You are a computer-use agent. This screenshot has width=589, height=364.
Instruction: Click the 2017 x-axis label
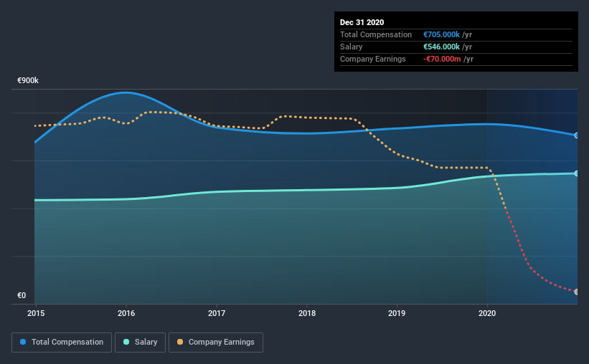tap(217, 313)
